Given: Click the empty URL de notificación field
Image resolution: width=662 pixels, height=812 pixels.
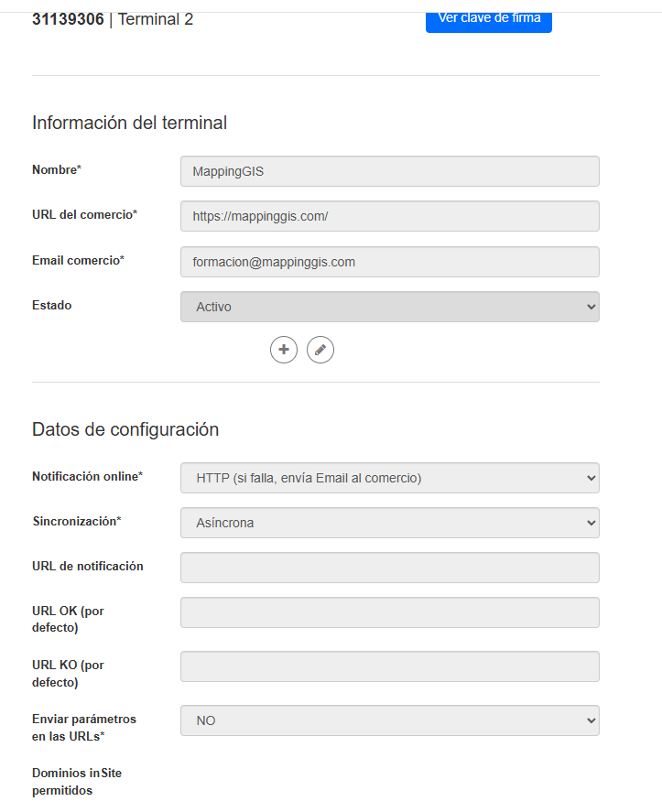Looking at the screenshot, I should 389,568.
